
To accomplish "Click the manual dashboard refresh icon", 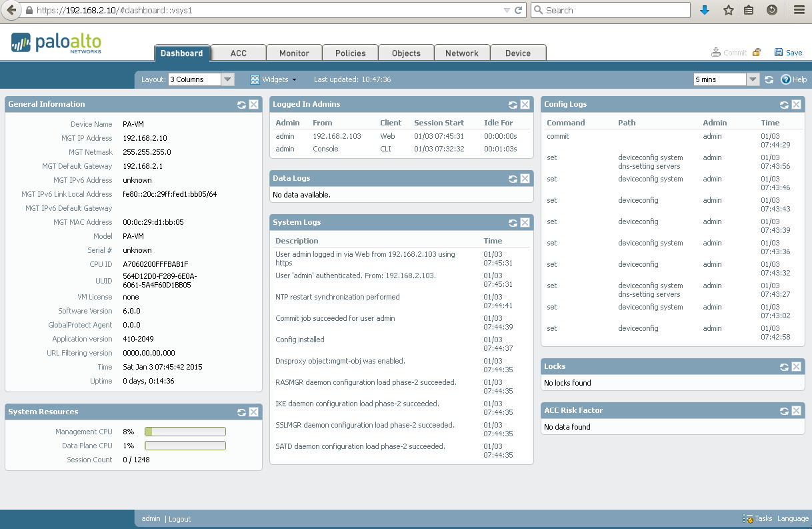I will [x=769, y=79].
